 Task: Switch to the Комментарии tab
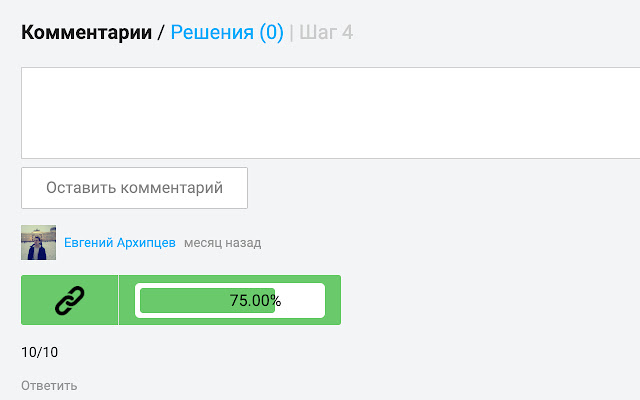[x=86, y=33]
